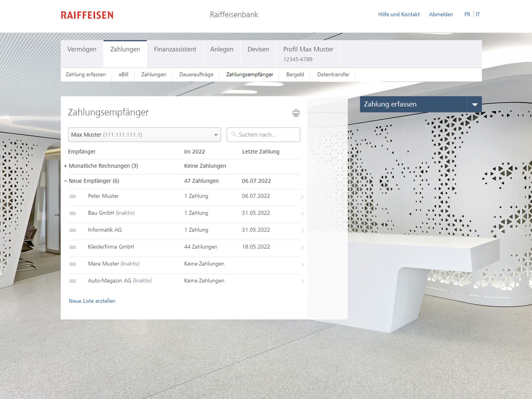Click the print icon in Zahlungsempfänger panel
This screenshot has height=399, width=532.
click(296, 113)
